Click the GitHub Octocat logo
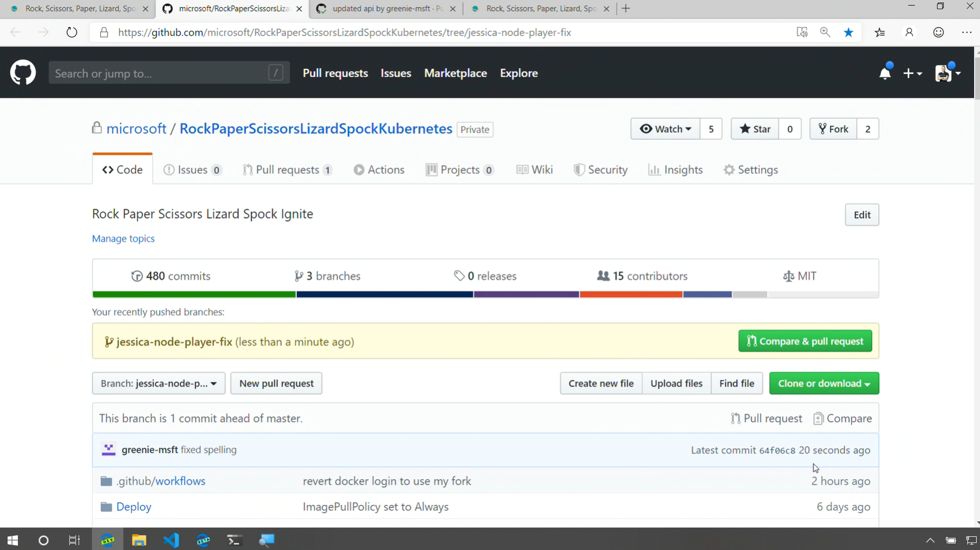Screen dimensions: 980x550 click(x=23, y=73)
